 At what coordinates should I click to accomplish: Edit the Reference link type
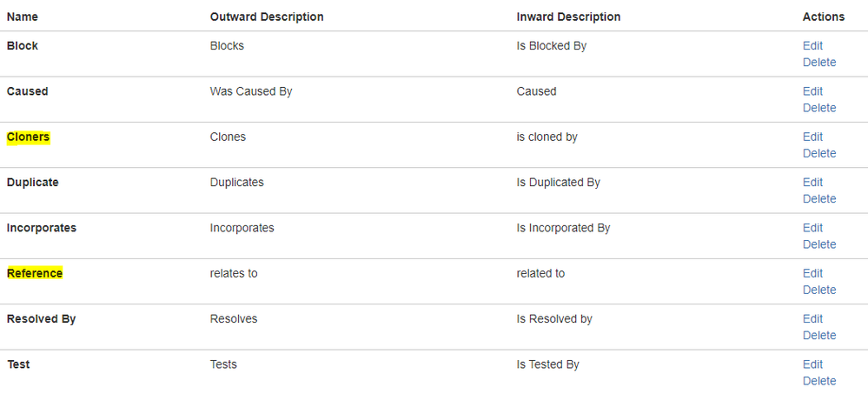click(x=812, y=273)
